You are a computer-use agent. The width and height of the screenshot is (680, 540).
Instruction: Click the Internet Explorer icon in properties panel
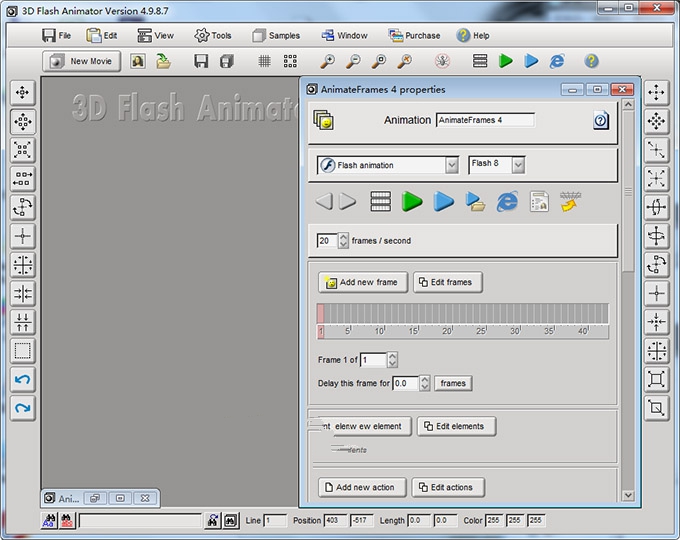click(x=507, y=202)
